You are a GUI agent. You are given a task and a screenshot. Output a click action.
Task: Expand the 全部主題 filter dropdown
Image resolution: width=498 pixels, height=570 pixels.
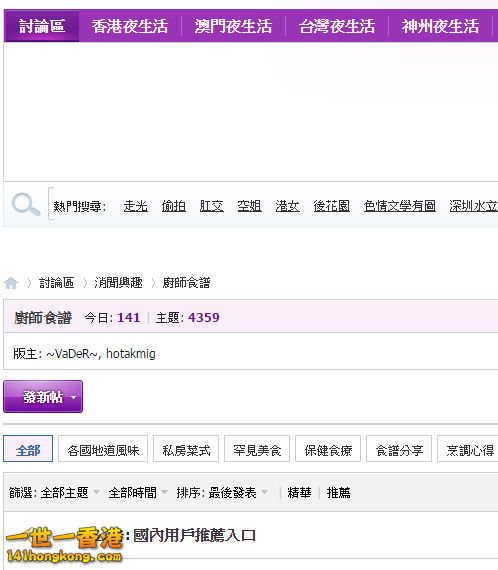pyautogui.click(x=70, y=493)
